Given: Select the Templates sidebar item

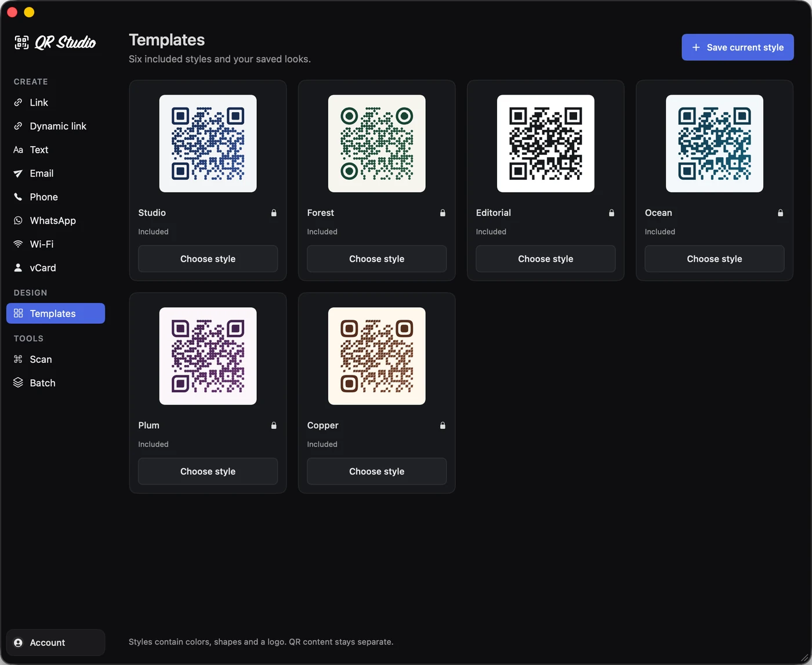Looking at the screenshot, I should click(56, 313).
